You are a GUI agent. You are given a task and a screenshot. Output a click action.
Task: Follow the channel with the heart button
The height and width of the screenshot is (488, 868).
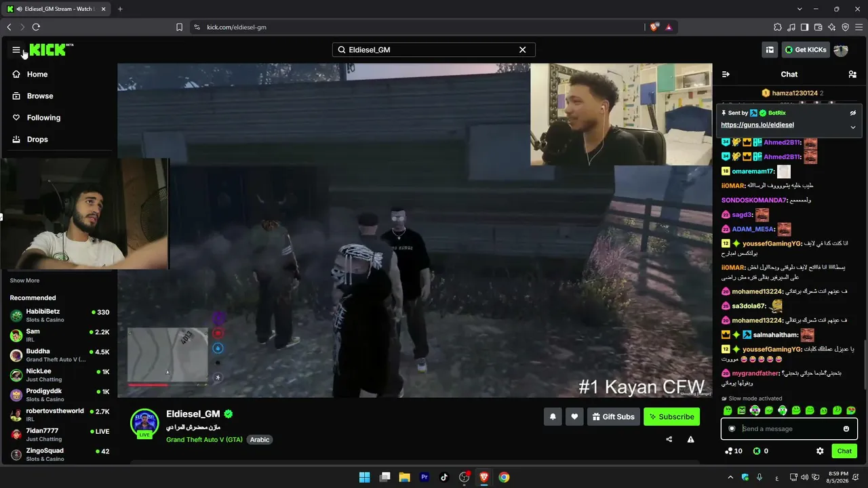pyautogui.click(x=574, y=417)
